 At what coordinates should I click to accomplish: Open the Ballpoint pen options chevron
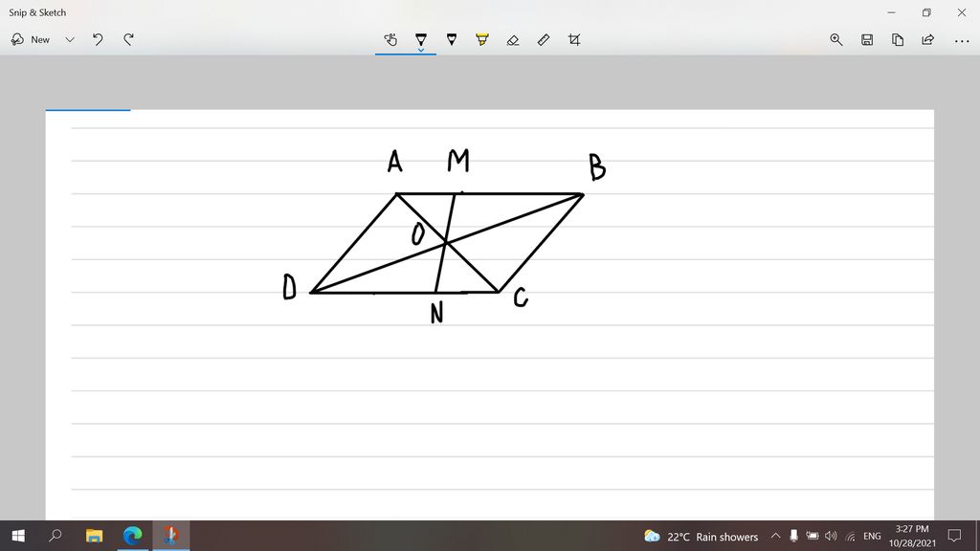[421, 50]
